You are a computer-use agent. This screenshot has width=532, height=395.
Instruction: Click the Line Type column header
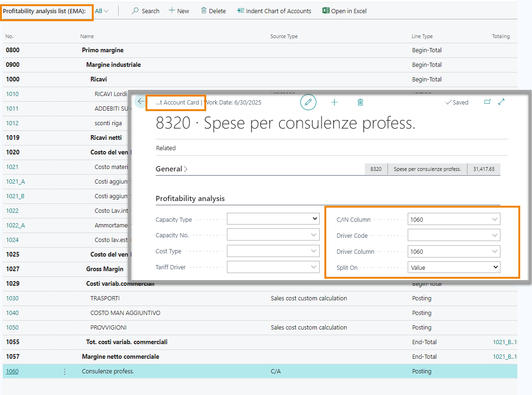click(422, 36)
